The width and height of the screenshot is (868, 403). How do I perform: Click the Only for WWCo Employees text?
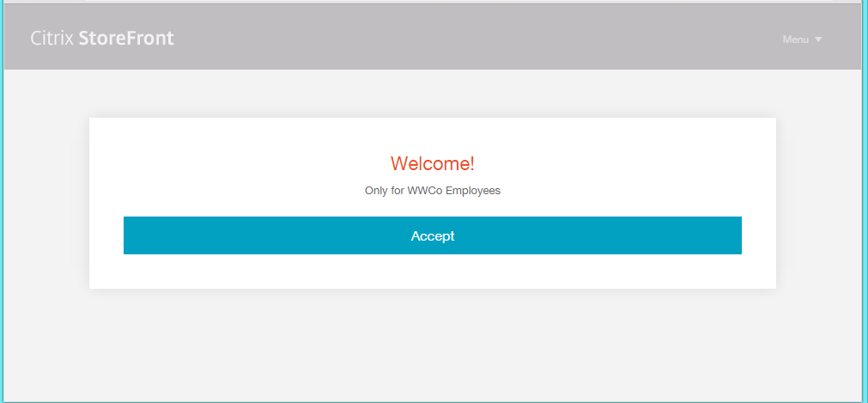pos(432,191)
